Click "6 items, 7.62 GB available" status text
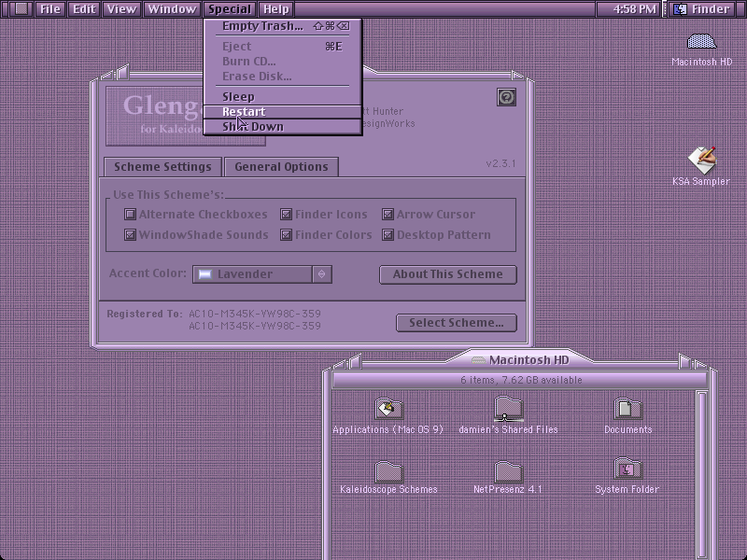This screenshot has height=560, width=747. [x=521, y=380]
